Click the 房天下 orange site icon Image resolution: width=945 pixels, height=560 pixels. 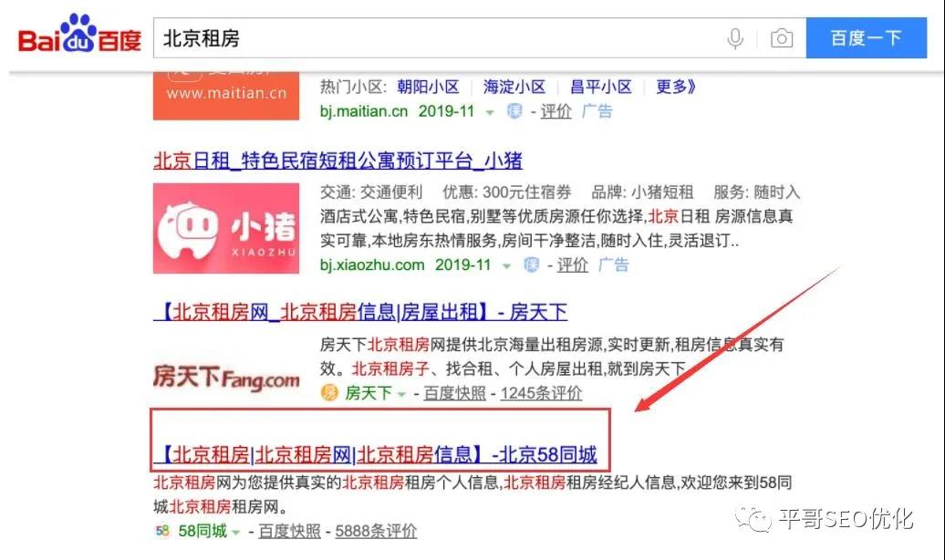click(x=329, y=393)
